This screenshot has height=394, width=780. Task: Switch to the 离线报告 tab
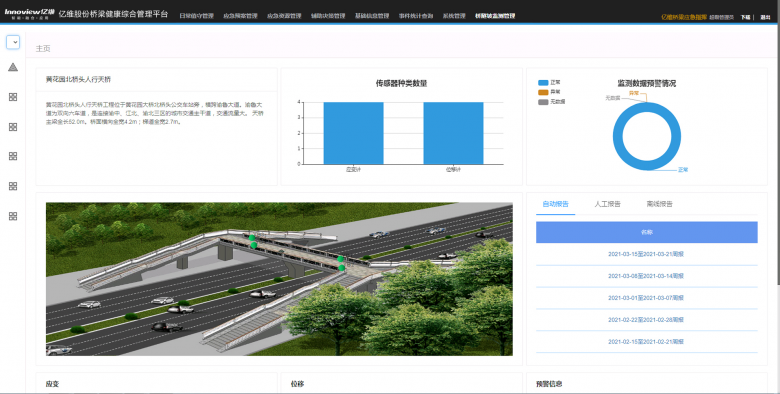(660, 204)
